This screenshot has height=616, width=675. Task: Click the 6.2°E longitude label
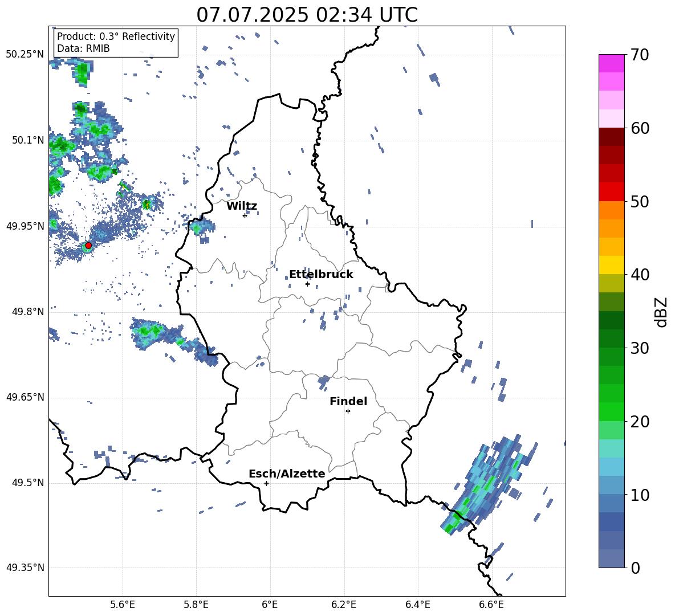pyautogui.click(x=344, y=605)
